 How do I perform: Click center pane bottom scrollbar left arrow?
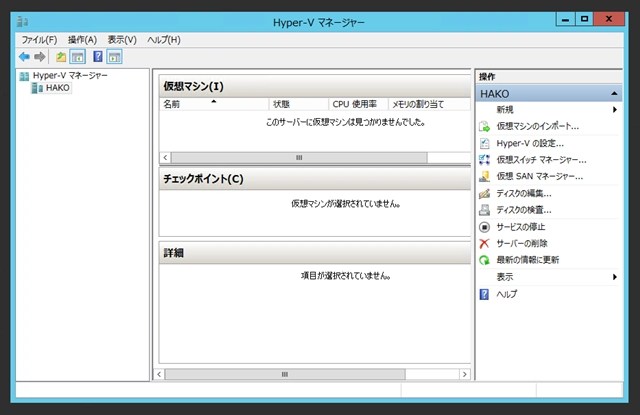159,374
